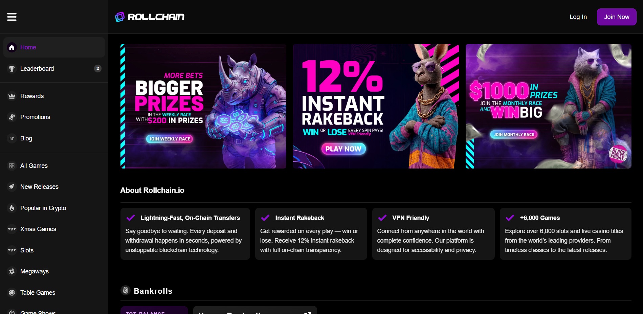Click the Join Weekly Race button

point(170,139)
